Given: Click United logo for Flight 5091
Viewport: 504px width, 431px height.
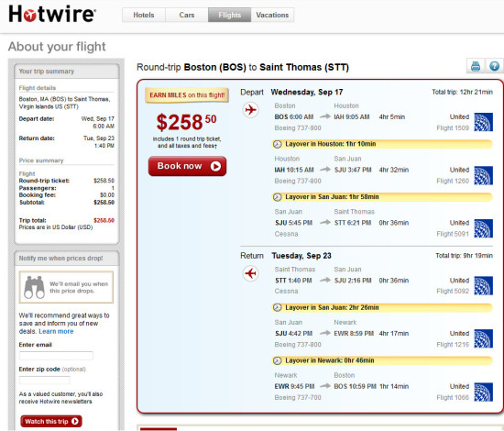Looking at the screenshot, I should [x=484, y=228].
